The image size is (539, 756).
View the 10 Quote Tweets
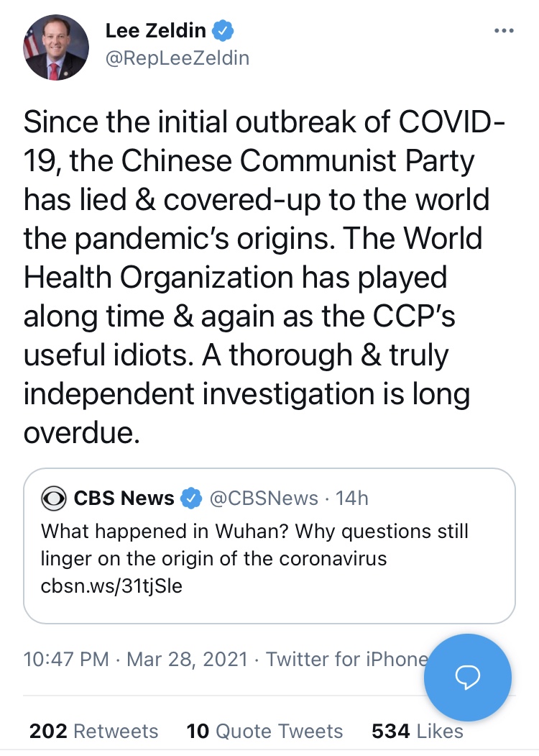[x=264, y=732]
